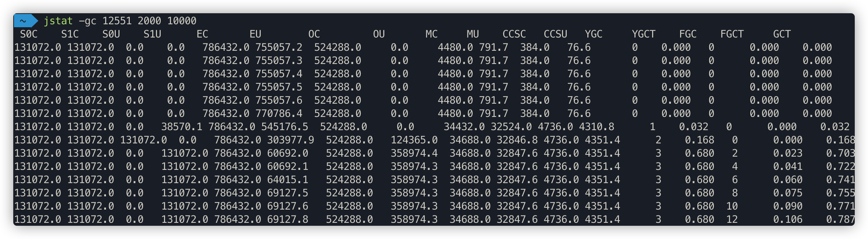Image resolution: width=868 pixels, height=239 pixels.
Task: Click the S1C column header
Action: click(70, 34)
